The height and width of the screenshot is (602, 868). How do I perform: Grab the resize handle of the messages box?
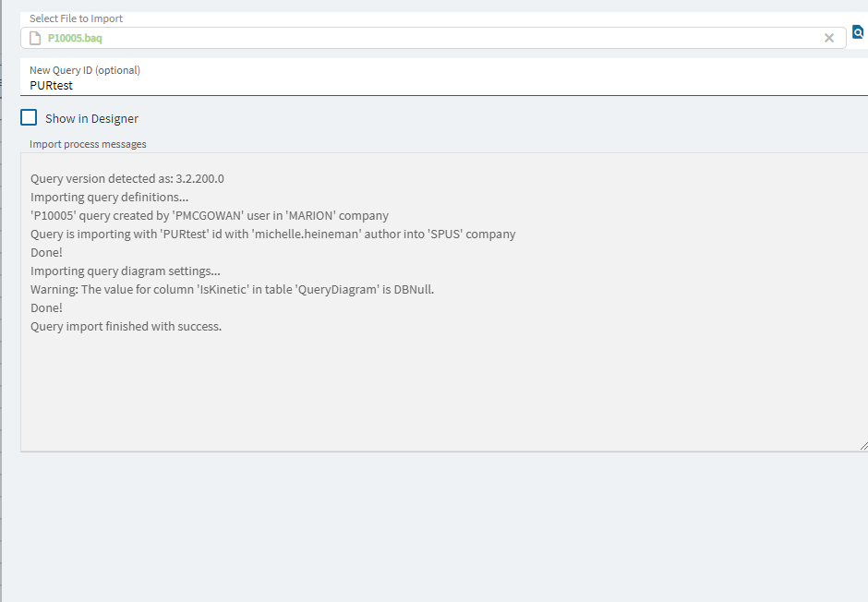pyautogui.click(x=863, y=446)
